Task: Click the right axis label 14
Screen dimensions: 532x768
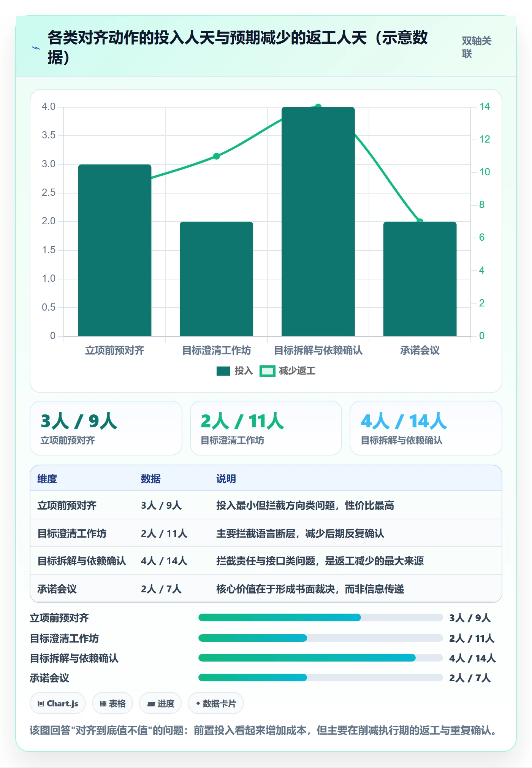Action: 484,107
